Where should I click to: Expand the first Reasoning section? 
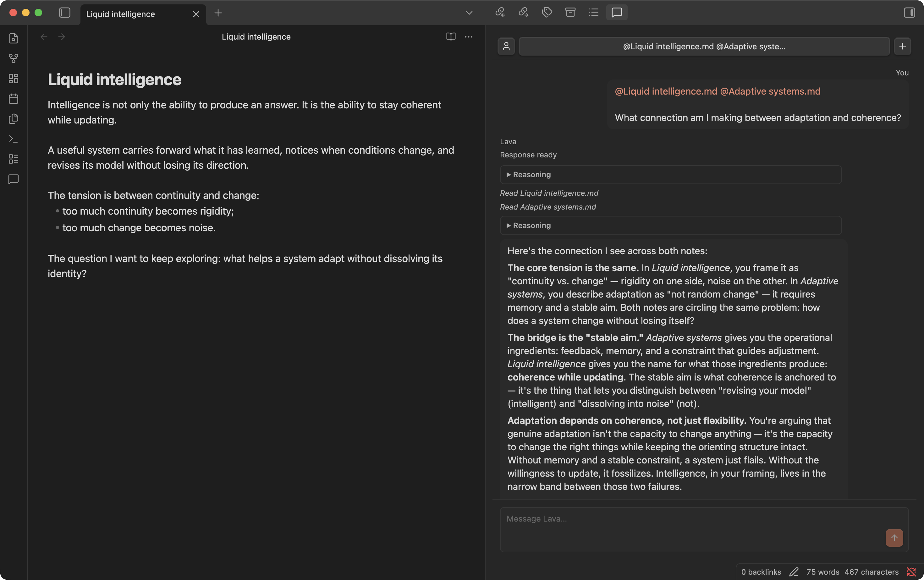(671, 175)
